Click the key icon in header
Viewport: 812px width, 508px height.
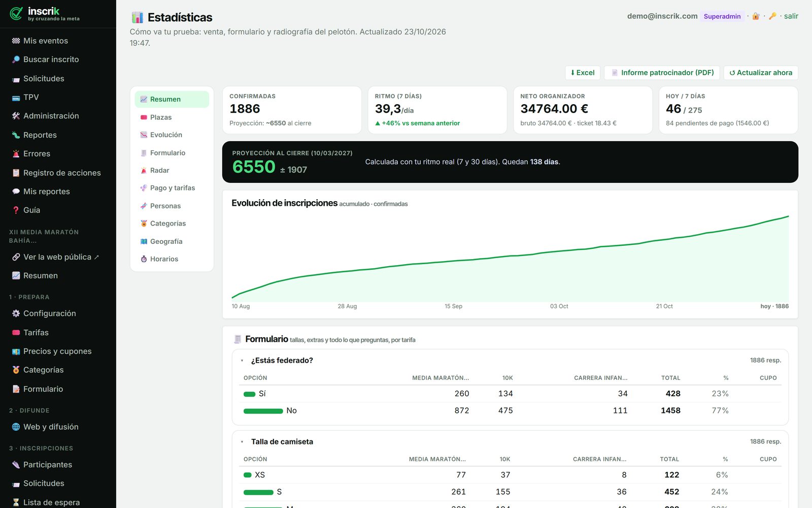point(772,16)
